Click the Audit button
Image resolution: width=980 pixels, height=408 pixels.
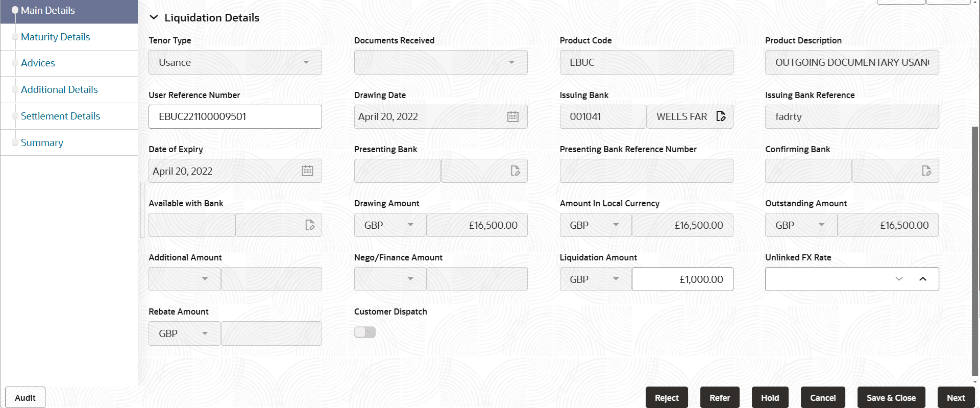click(25, 397)
